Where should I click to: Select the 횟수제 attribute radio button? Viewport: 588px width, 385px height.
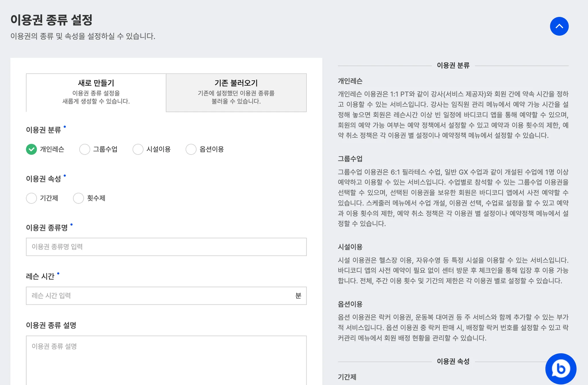pos(78,198)
